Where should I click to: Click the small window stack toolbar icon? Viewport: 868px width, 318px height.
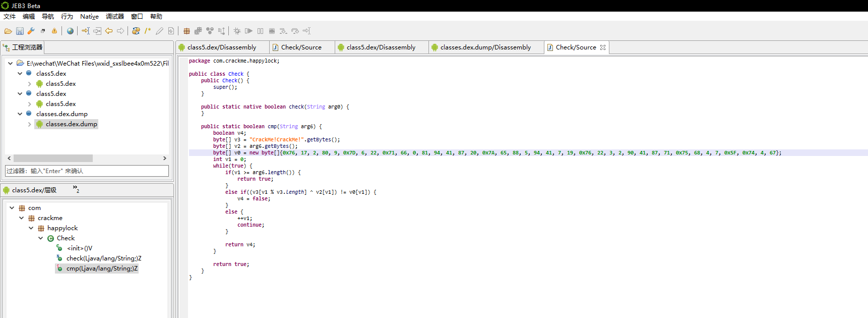(x=43, y=31)
